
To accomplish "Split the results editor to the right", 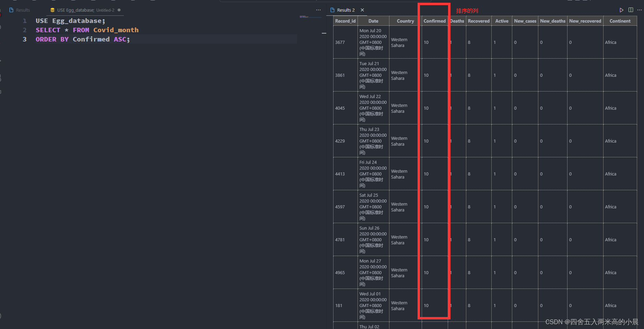I will 631,10.
